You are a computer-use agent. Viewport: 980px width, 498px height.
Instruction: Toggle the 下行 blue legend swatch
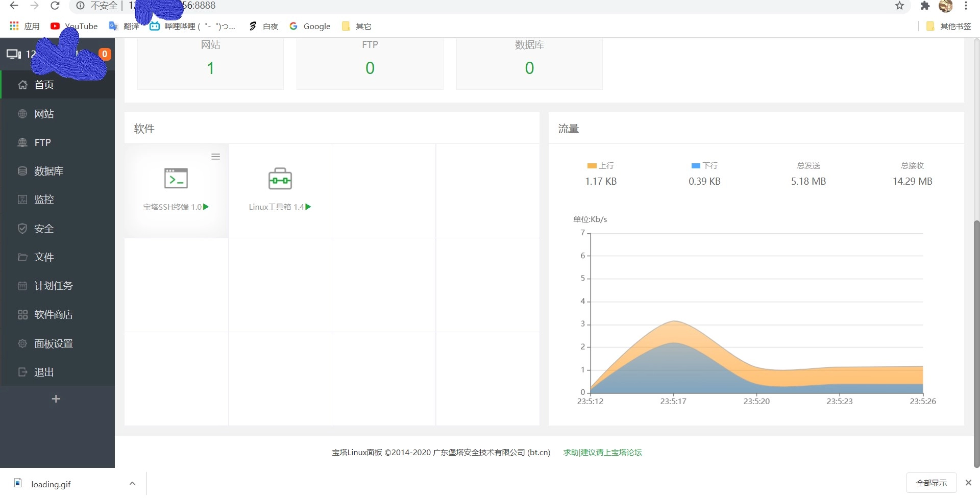point(696,166)
